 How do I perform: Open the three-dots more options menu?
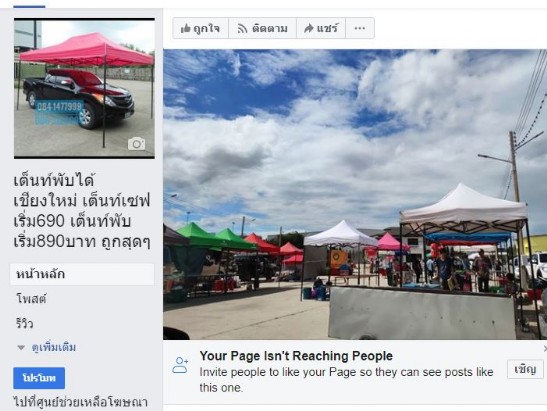coord(360,28)
